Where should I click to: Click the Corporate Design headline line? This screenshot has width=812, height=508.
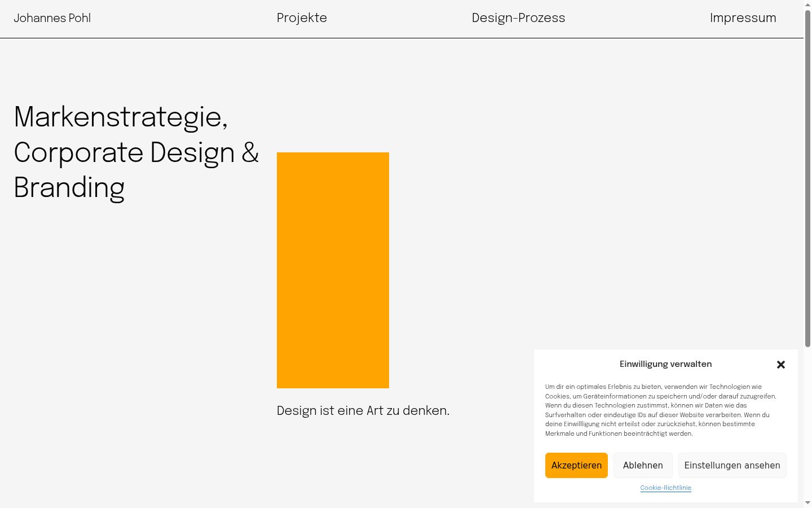(136, 153)
